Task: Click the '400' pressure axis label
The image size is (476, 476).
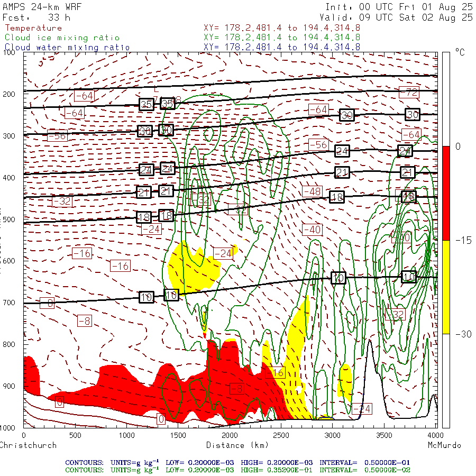Action: 9,178
